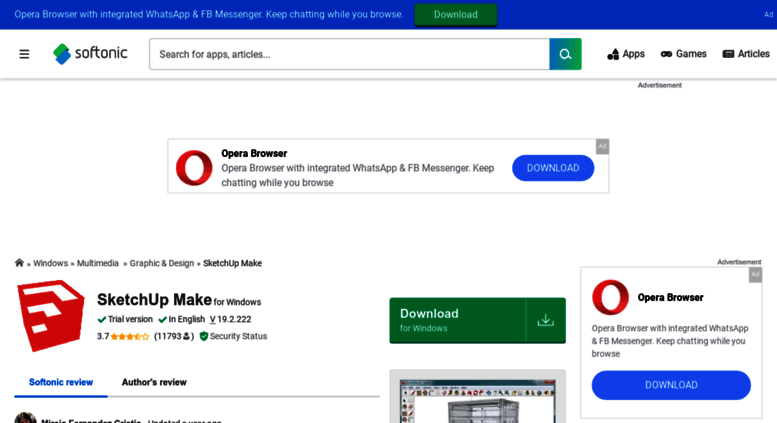Click the SketchUp Make red cube icon
The height and width of the screenshot is (423, 777).
pyautogui.click(x=51, y=316)
